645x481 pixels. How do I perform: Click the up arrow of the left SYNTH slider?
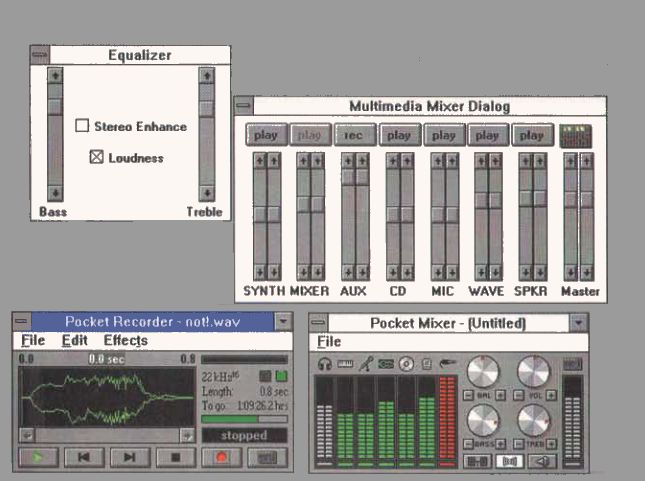pos(260,160)
